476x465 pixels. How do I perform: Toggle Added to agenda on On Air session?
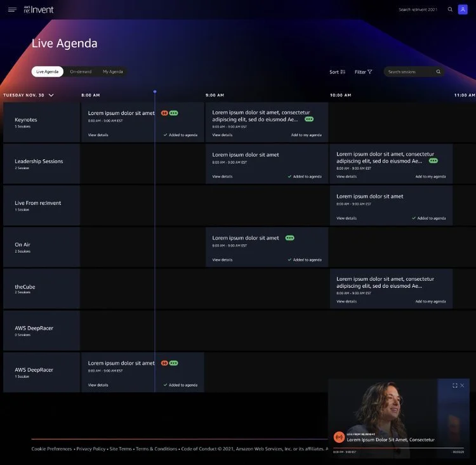pos(305,259)
